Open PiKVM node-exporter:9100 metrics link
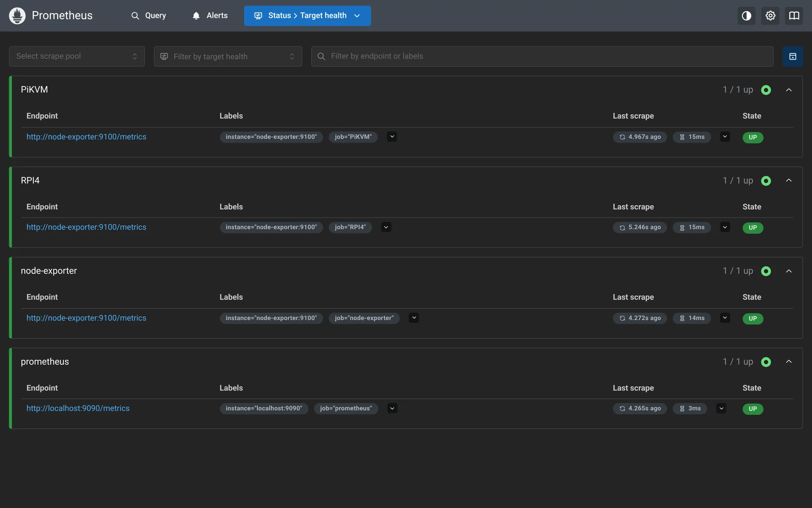The image size is (812, 508). [x=86, y=137]
